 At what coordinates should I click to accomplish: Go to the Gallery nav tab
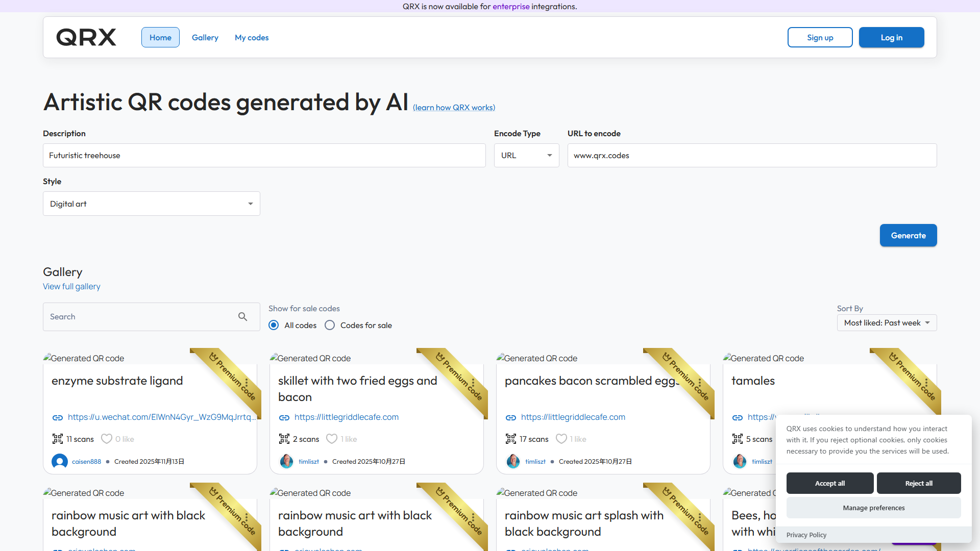click(205, 38)
